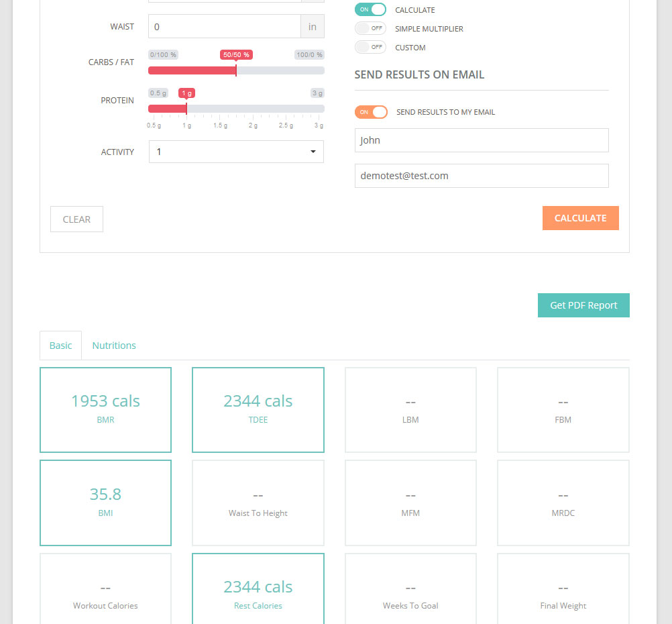Focus the Waist input field
This screenshot has width=672, height=624.
point(225,27)
